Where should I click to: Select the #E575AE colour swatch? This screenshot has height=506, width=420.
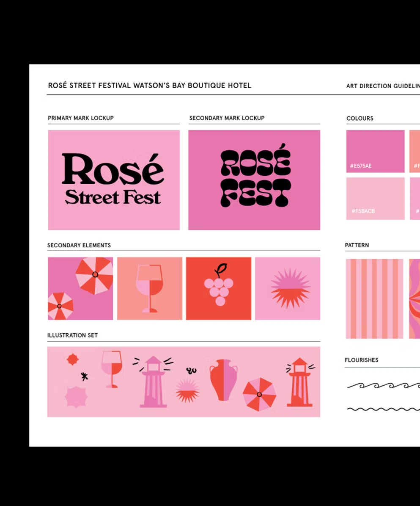[x=375, y=151]
